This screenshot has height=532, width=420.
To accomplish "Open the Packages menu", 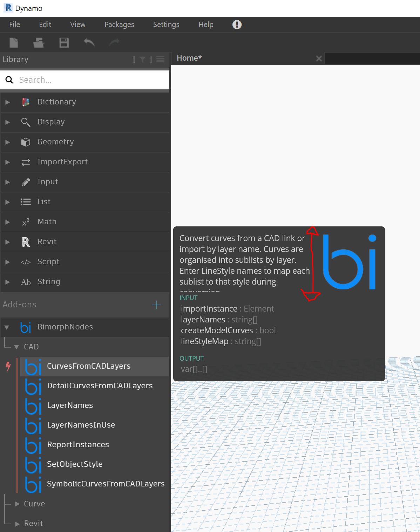I will (119, 25).
